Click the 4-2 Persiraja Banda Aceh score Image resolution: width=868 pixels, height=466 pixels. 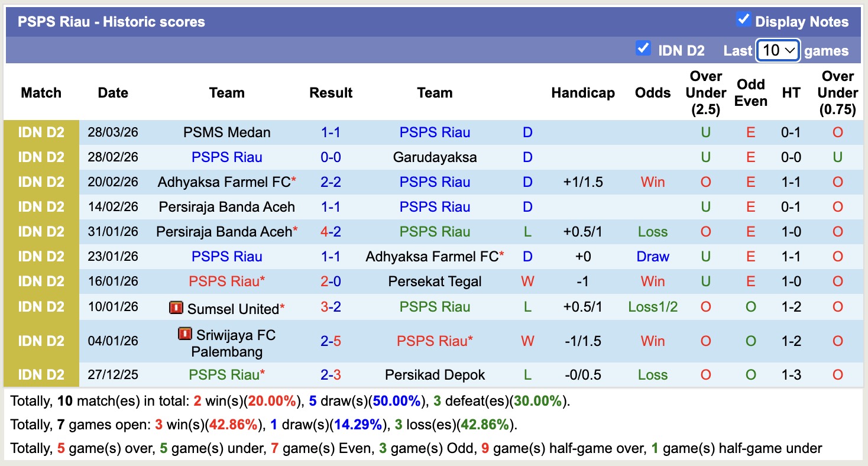[x=331, y=232]
